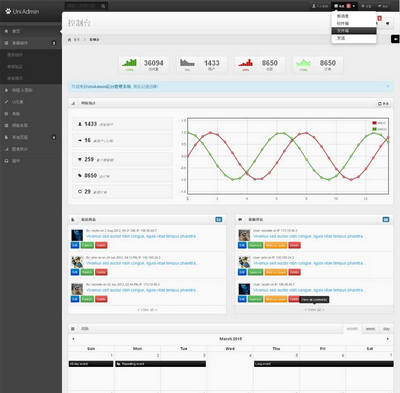Click the red bar chart beside 8650
Image resolution: width=400 pixels, height=393 pixels.
tap(246, 62)
